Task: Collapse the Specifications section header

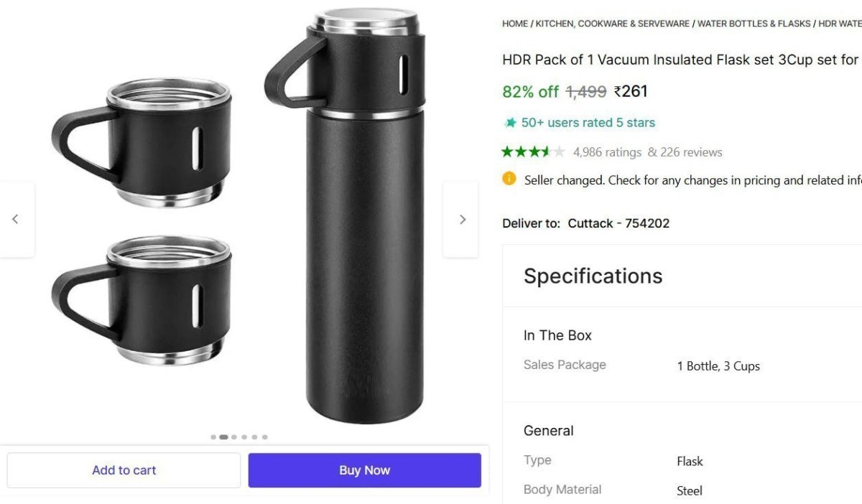Action: [x=593, y=276]
